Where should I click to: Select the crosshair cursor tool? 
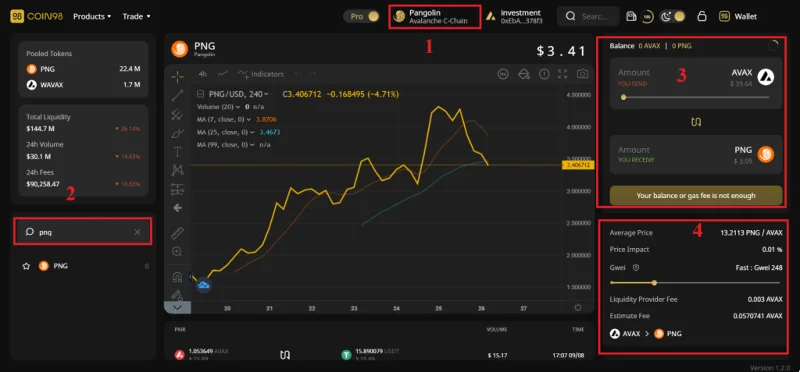[178, 77]
